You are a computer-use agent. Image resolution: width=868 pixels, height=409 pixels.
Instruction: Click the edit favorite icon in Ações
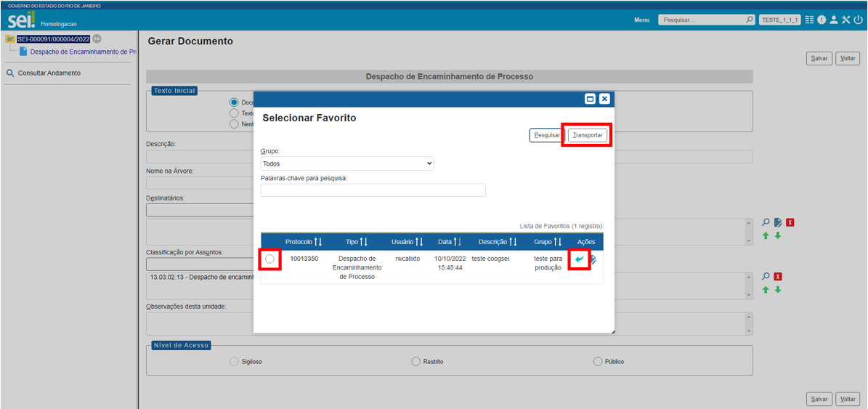[593, 259]
